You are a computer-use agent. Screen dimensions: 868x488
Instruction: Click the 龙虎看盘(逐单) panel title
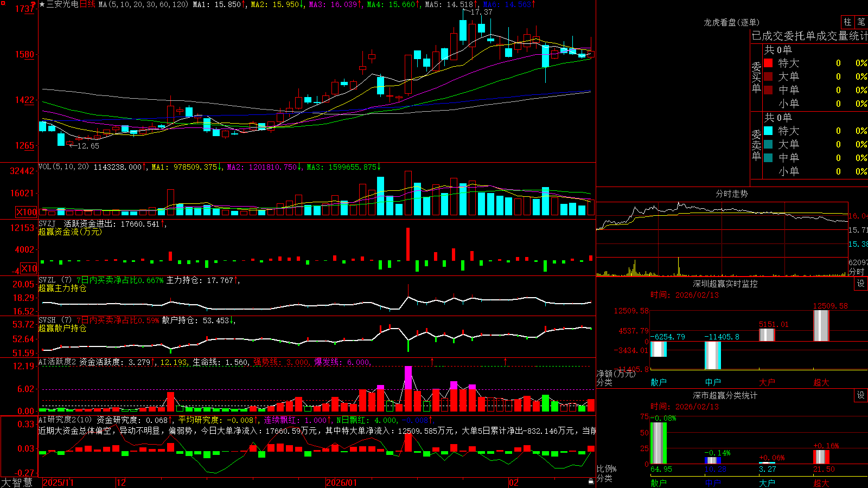click(731, 22)
